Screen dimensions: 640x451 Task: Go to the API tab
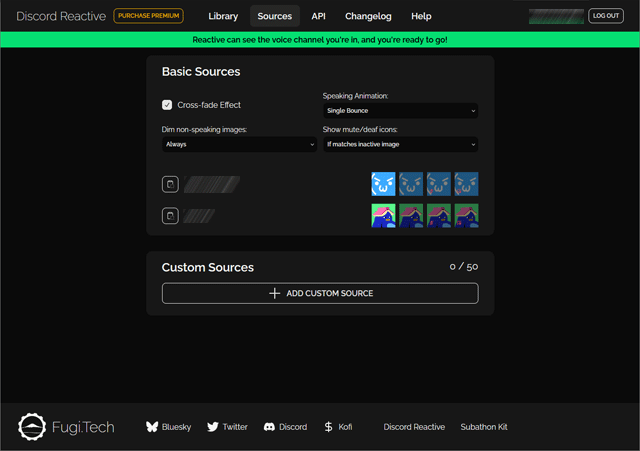point(318,16)
